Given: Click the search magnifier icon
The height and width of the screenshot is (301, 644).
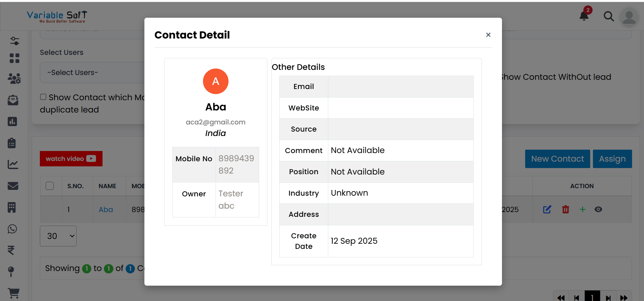Looking at the screenshot, I should [x=609, y=16].
